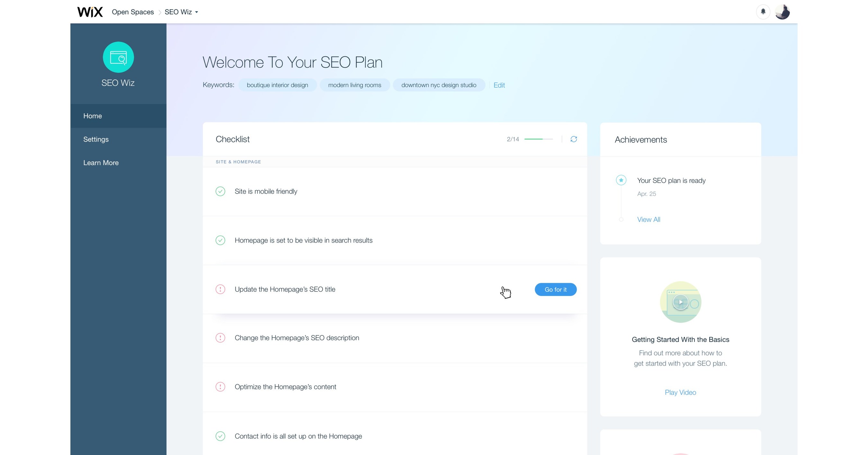Click the Edit keywords link
Screen dimensions: 868x455
click(x=499, y=85)
